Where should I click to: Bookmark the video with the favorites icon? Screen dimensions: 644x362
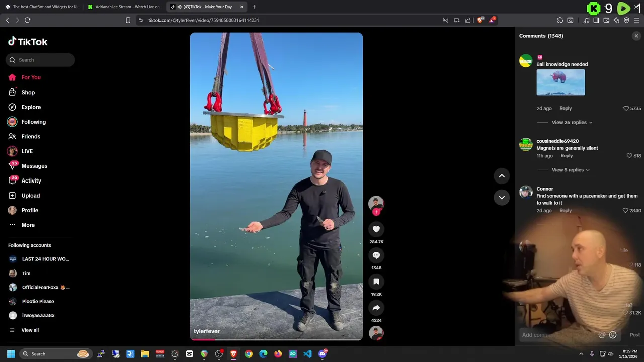click(x=376, y=282)
